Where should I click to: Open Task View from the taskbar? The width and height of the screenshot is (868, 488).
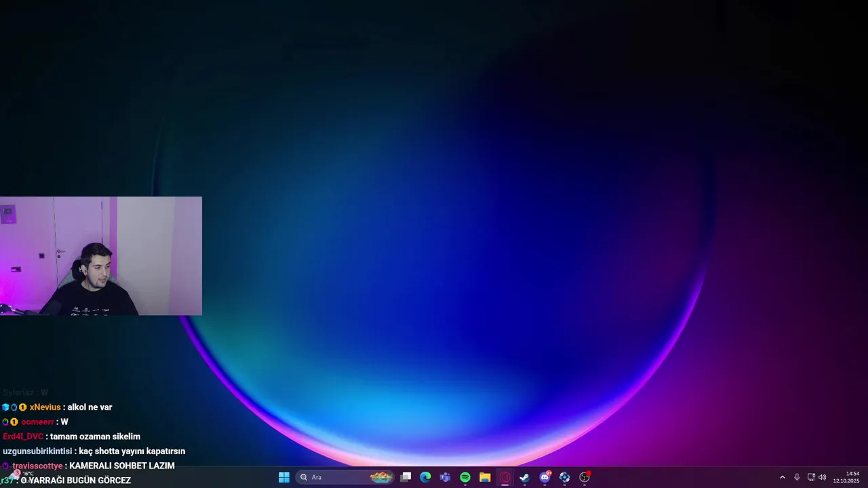[406, 477]
